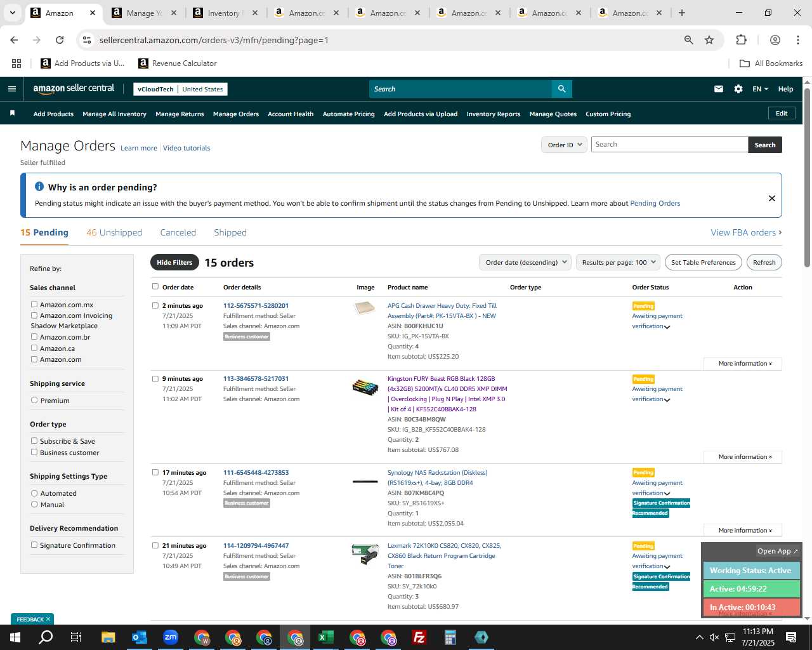
Task: Click the Refresh orders button
Action: [764, 262]
